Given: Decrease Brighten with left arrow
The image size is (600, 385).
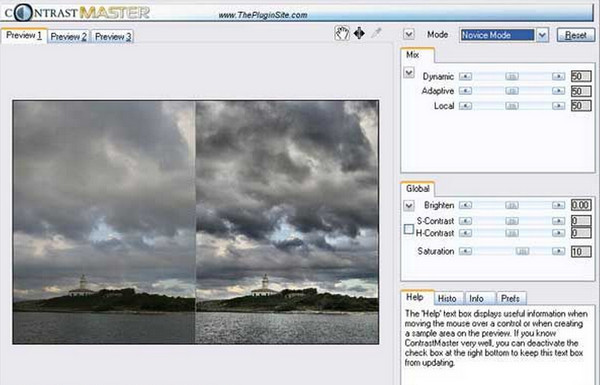Looking at the screenshot, I should pos(466,206).
